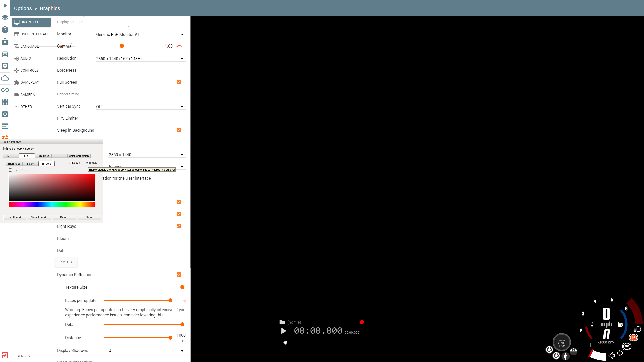Open photo mode camera sidebar icon
The image size is (644, 362).
tap(5, 114)
